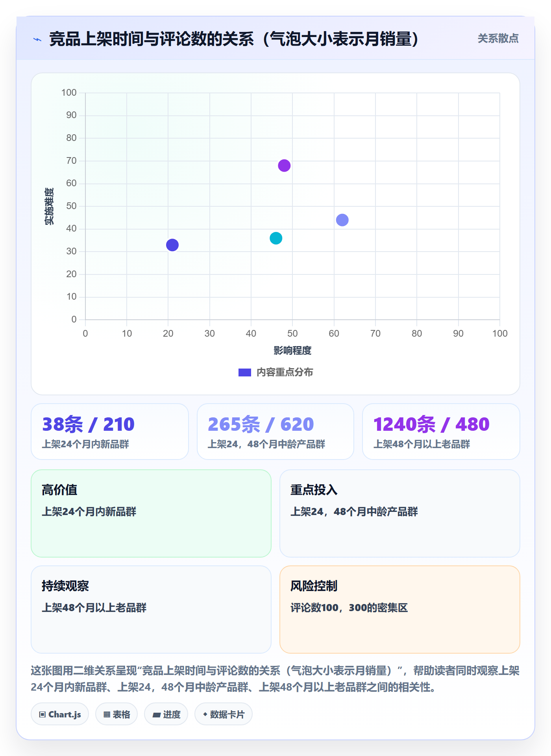Click the 进度 tag
Screen dimensions: 551x756
[166, 714]
